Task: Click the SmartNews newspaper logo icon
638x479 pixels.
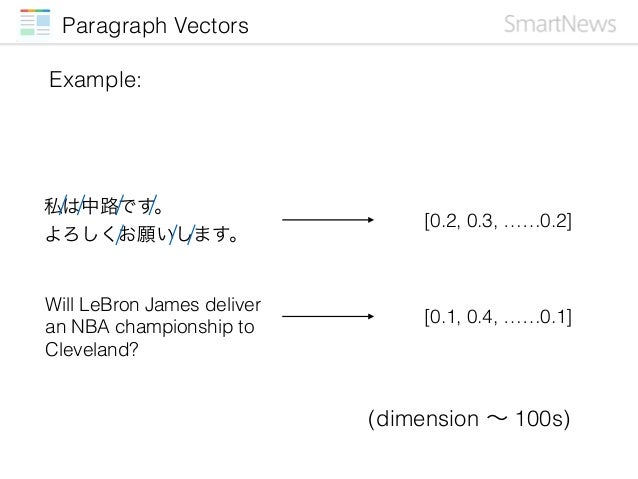Action: click(x=35, y=22)
